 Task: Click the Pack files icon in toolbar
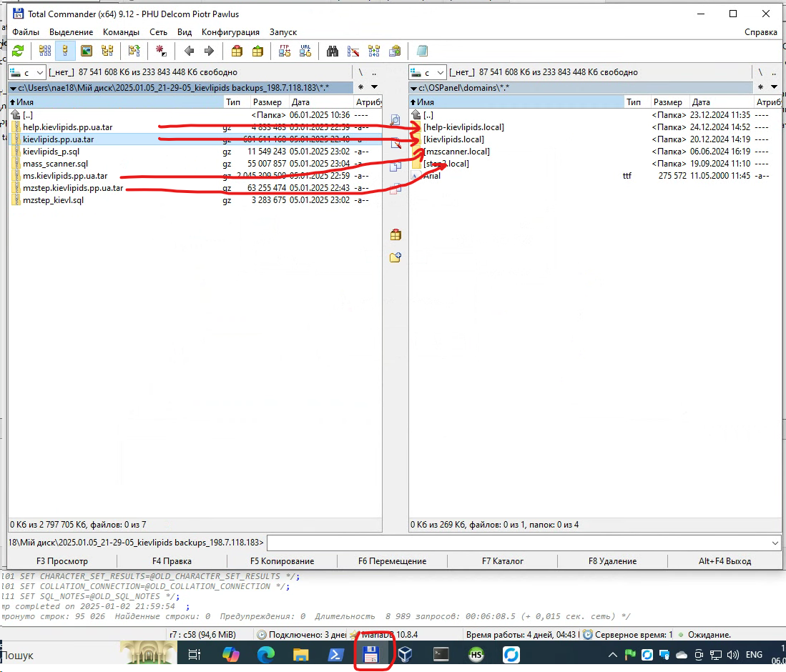tap(237, 51)
